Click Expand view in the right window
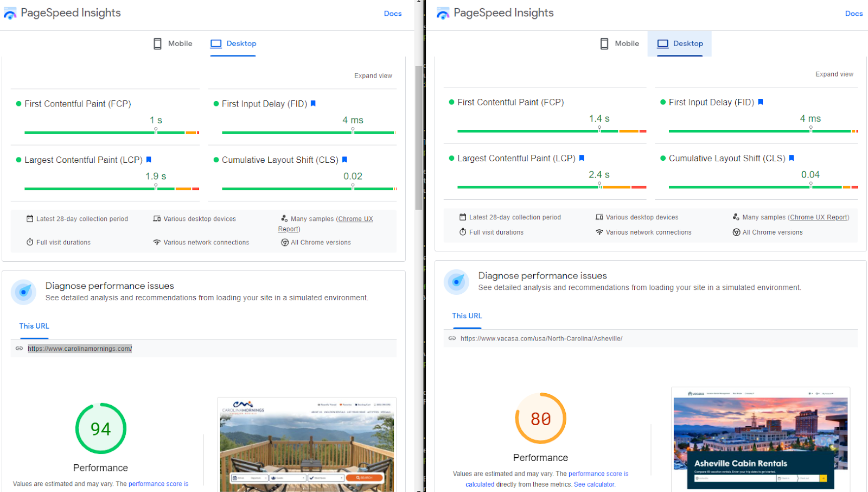868x492 pixels. pyautogui.click(x=834, y=74)
